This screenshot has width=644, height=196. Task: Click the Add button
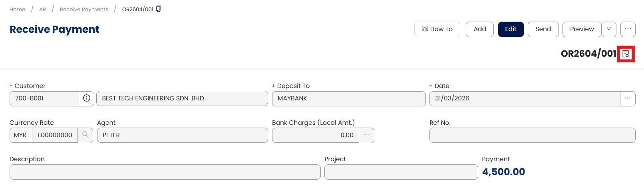click(480, 29)
